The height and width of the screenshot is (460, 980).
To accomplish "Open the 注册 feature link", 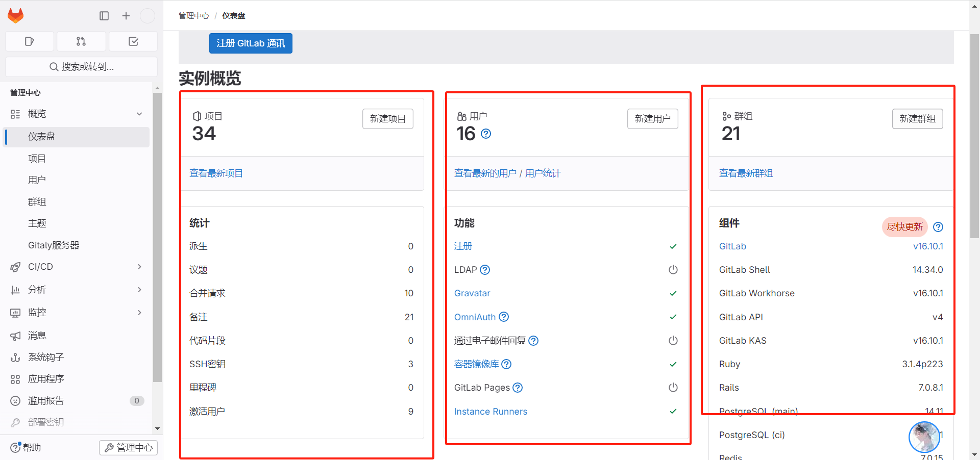I will click(463, 246).
